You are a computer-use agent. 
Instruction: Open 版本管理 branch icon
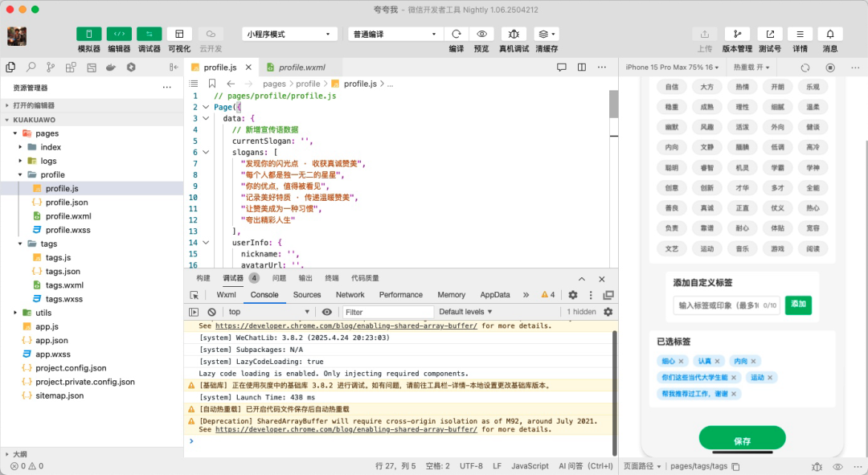pos(737,34)
